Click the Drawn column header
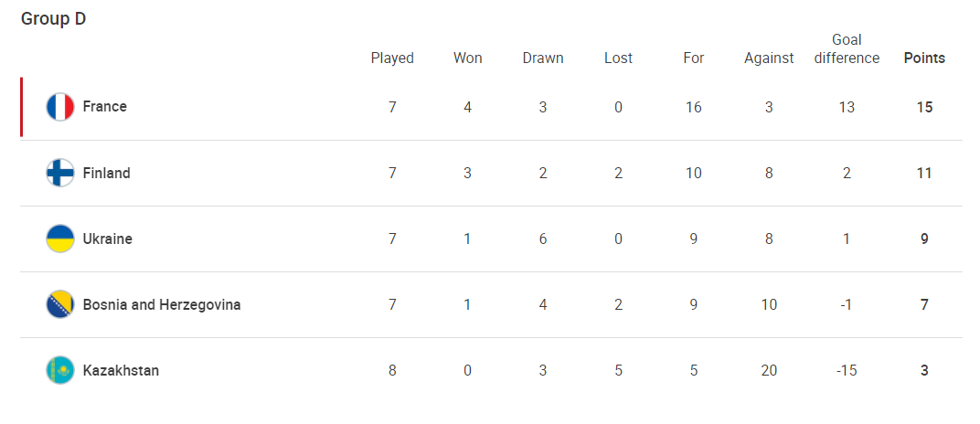980x424 pixels. tap(543, 58)
